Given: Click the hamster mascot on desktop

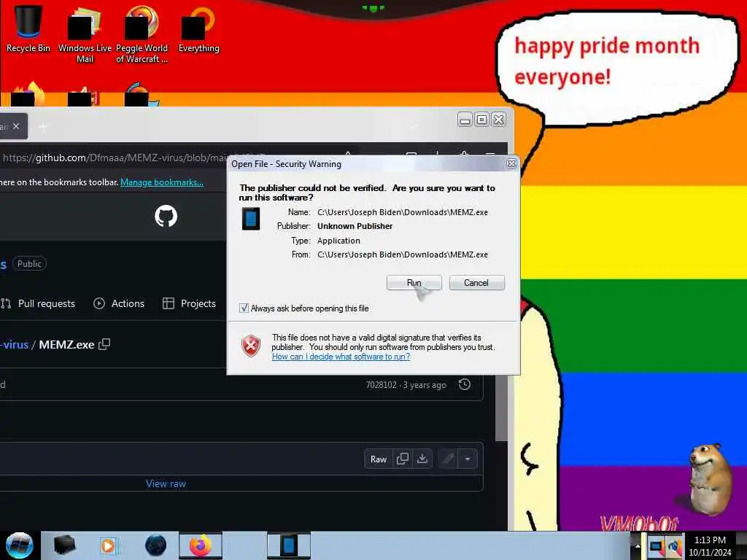Looking at the screenshot, I should pyautogui.click(x=709, y=479).
